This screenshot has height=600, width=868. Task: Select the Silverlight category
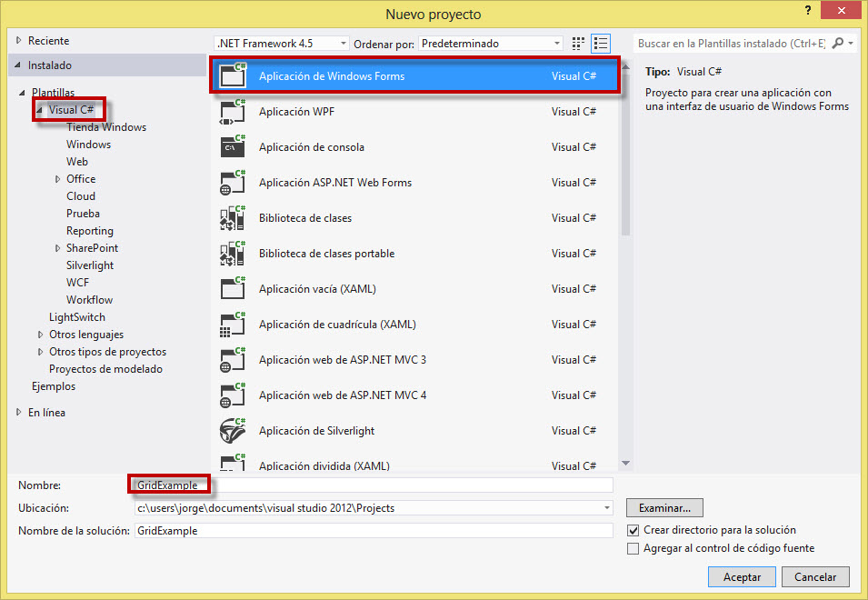pyautogui.click(x=90, y=265)
